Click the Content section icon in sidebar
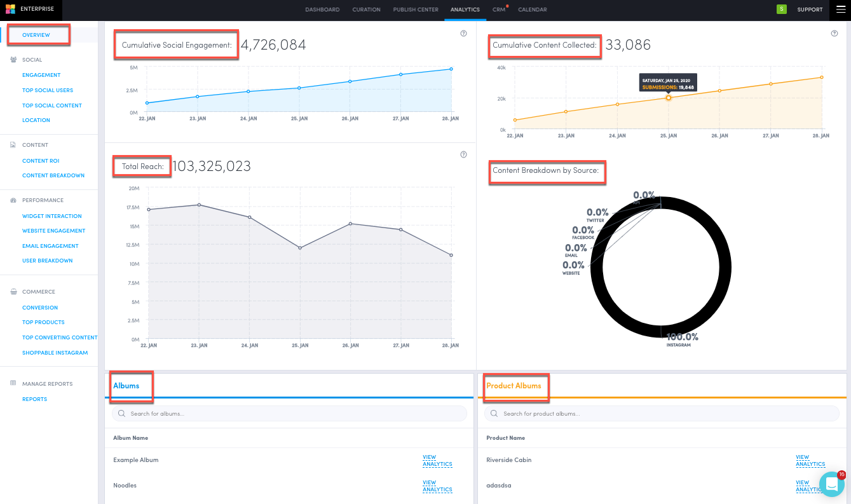Image resolution: width=851 pixels, height=504 pixels. click(13, 144)
